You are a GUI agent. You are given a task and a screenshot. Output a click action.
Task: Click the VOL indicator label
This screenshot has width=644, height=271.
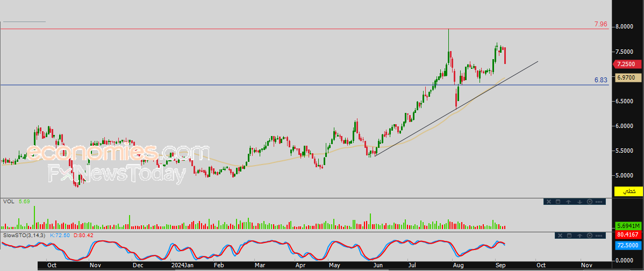pyautogui.click(x=8, y=202)
